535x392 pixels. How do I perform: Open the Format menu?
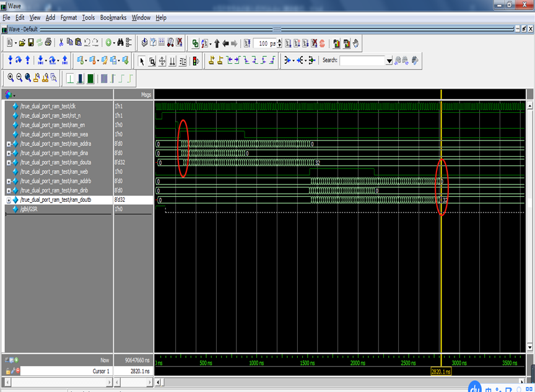(69, 17)
